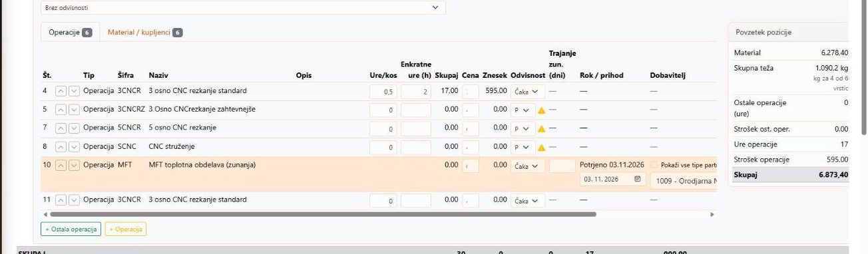Click warning triangle in row 8

point(541,148)
